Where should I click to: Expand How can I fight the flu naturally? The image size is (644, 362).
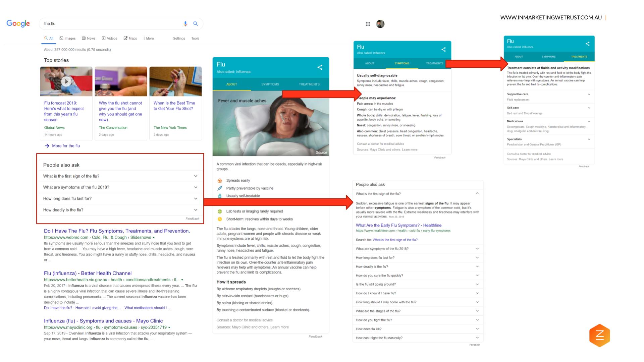pyautogui.click(x=418, y=338)
